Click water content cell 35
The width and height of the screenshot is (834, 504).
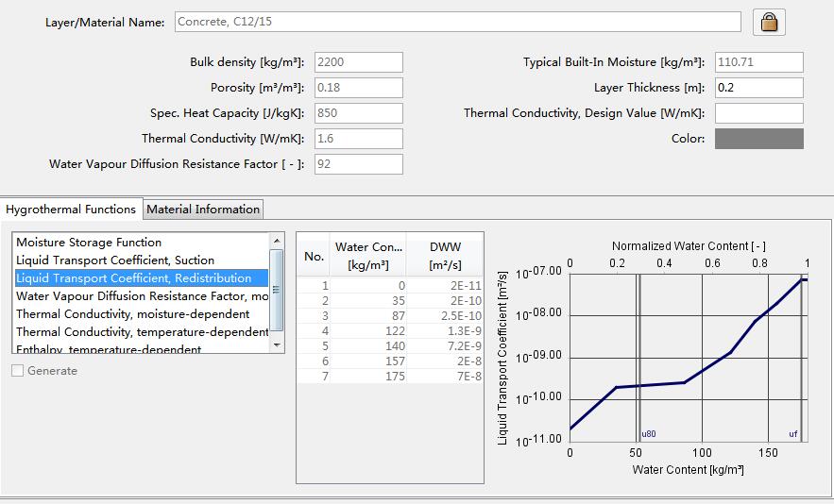point(368,300)
